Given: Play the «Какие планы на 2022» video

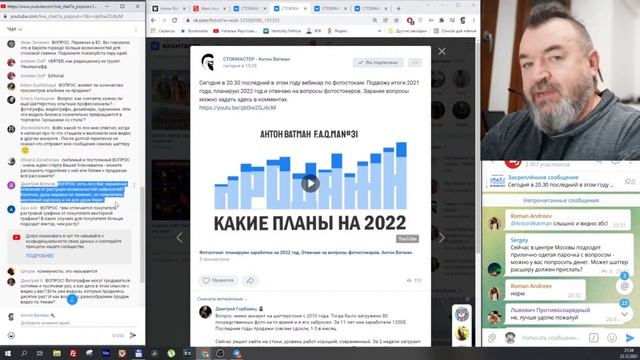Looking at the screenshot, I should click(311, 184).
